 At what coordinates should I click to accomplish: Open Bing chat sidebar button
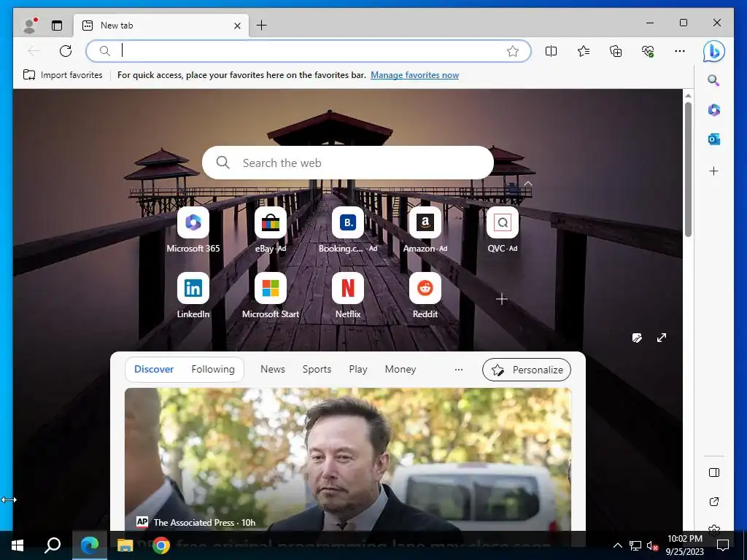tap(713, 52)
